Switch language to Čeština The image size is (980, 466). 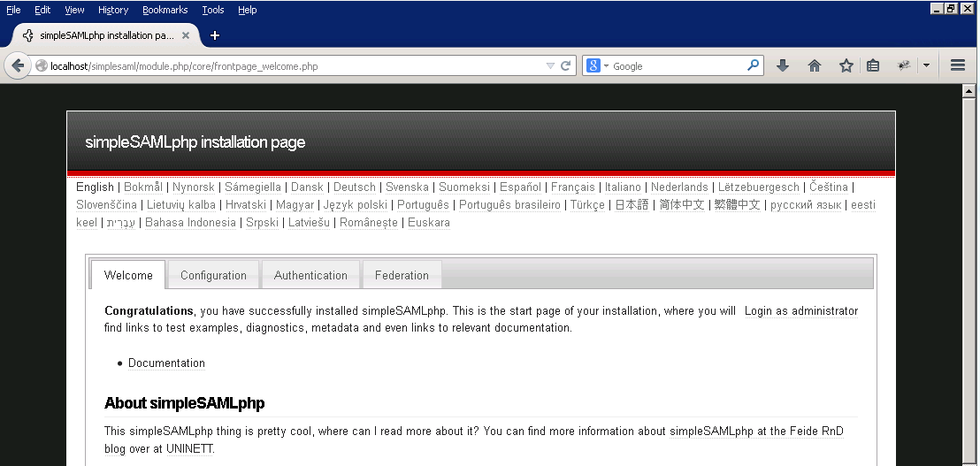coord(829,187)
